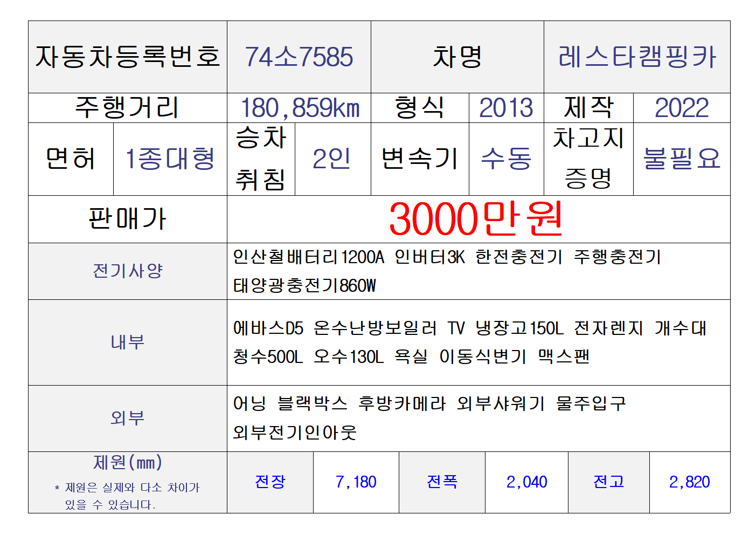756x535 pixels.
Task: Click the 전고 height value 2,820
Action: coord(689,482)
